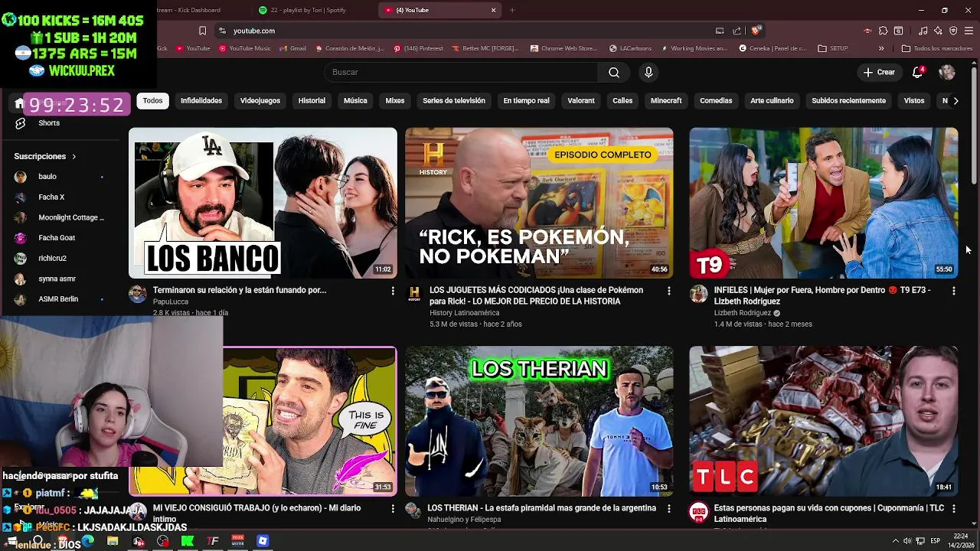Open Rick es Pokémon video thumbnail
The height and width of the screenshot is (551, 980).
pos(539,203)
